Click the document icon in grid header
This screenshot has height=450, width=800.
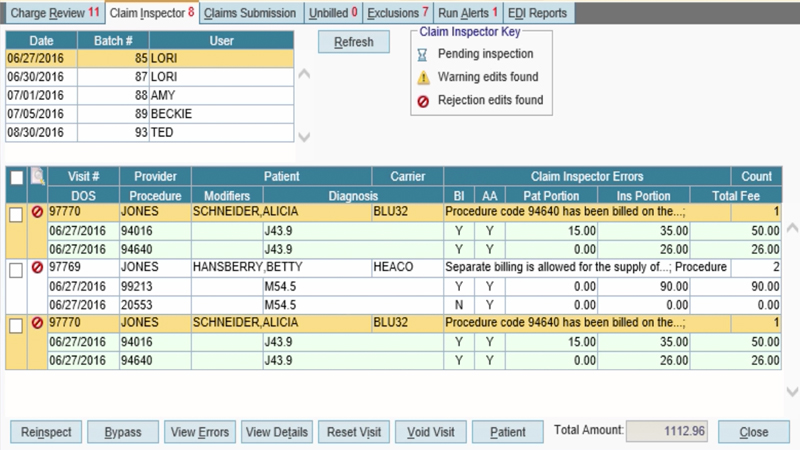point(37,177)
